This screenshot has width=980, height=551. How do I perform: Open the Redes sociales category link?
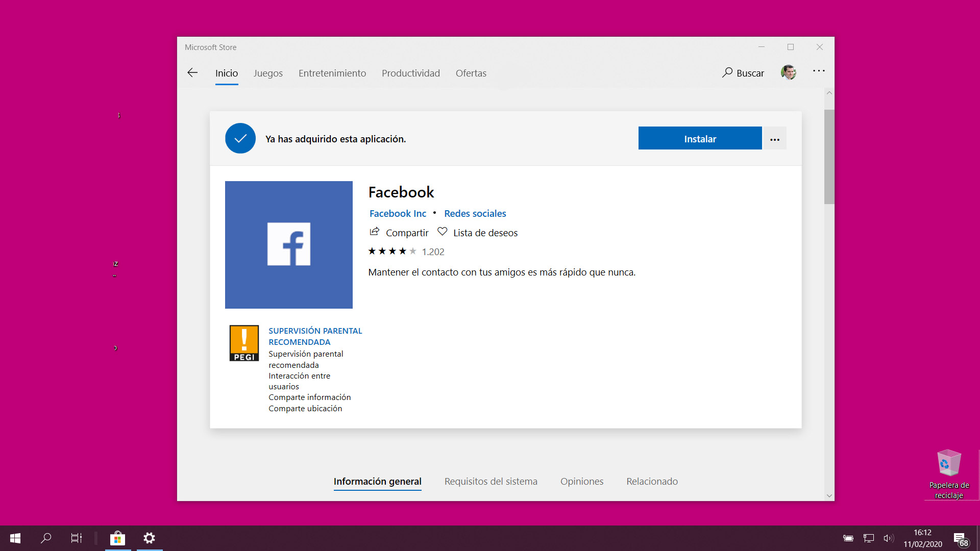475,213
